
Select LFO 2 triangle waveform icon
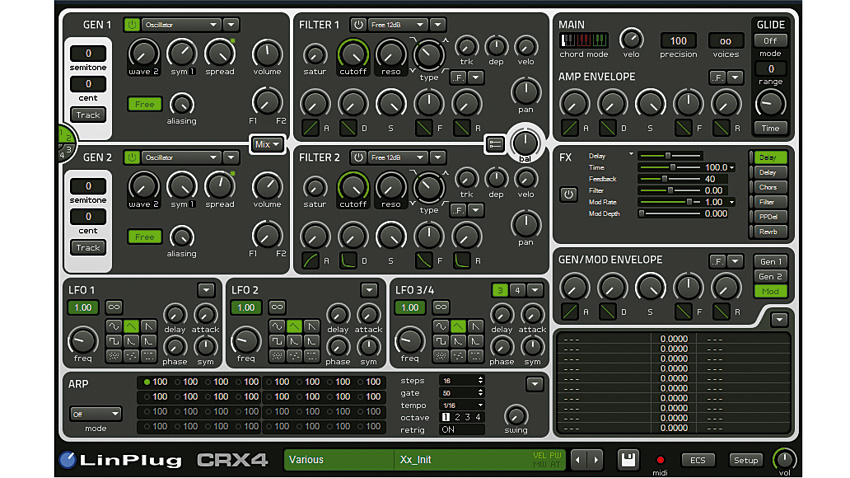click(294, 326)
